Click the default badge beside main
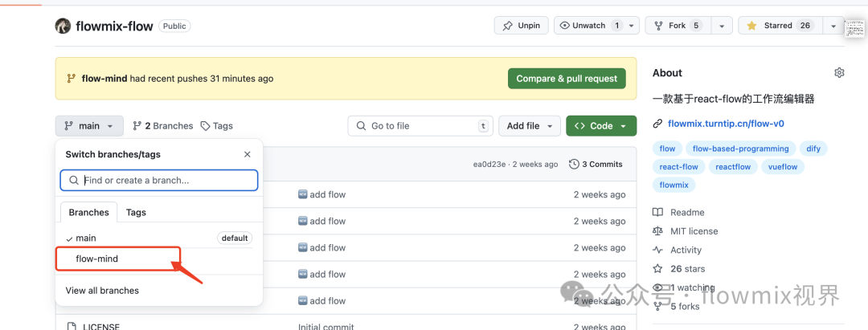Screen dimensions: 868x330 click(x=234, y=238)
